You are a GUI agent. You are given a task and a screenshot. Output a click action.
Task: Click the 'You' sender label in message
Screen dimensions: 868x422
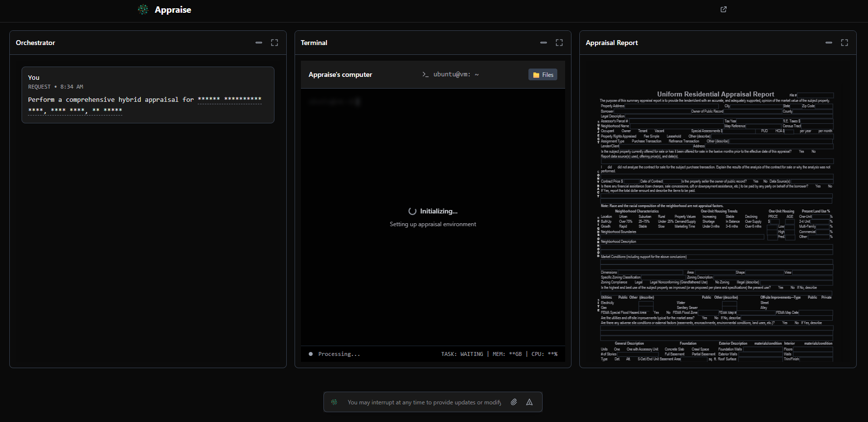click(x=34, y=77)
